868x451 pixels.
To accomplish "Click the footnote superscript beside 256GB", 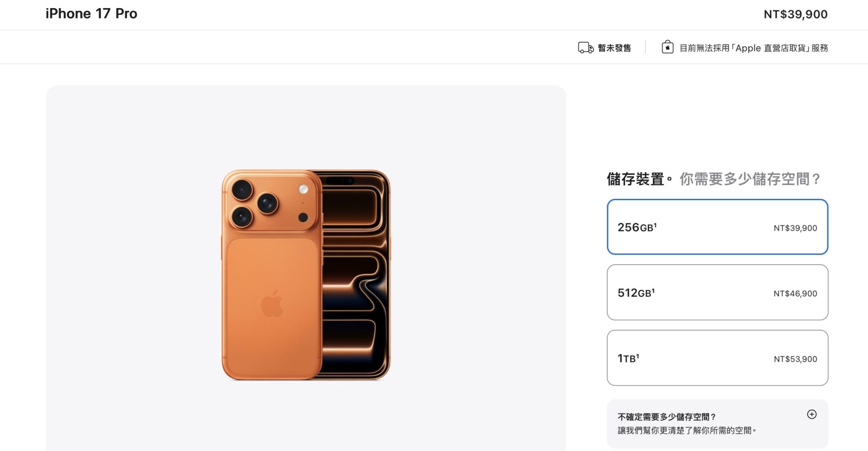I will (655, 225).
